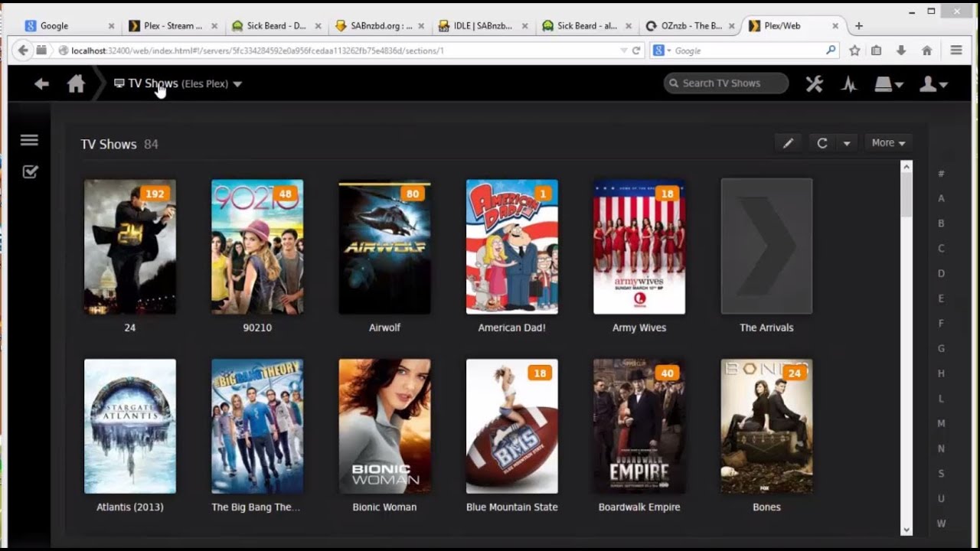
Task: Switch to the SABnzbd.org tab
Action: click(380, 26)
